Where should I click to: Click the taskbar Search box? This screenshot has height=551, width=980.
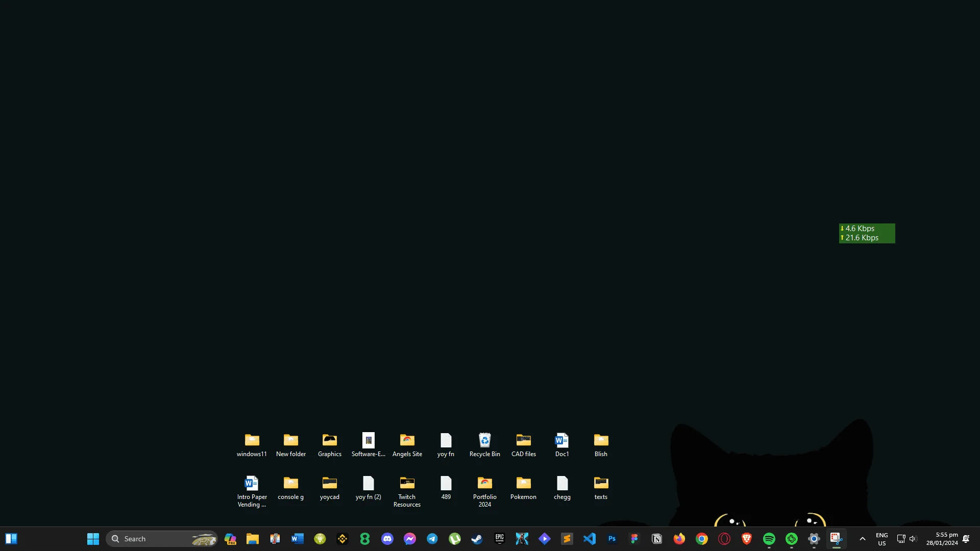tap(161, 539)
